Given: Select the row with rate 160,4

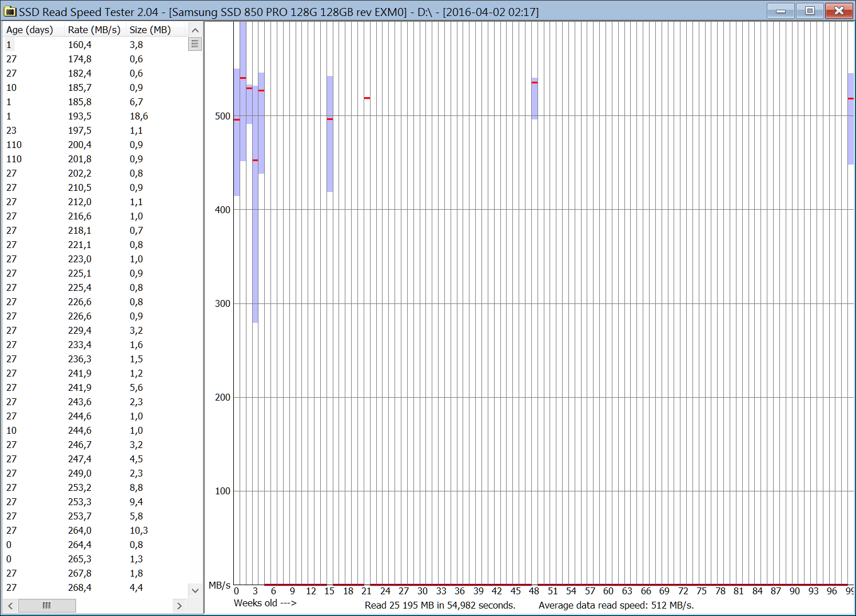Looking at the screenshot, I should coord(95,45).
